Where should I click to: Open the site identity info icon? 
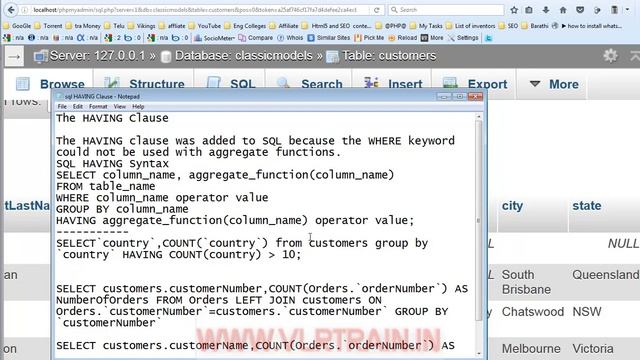(25, 10)
